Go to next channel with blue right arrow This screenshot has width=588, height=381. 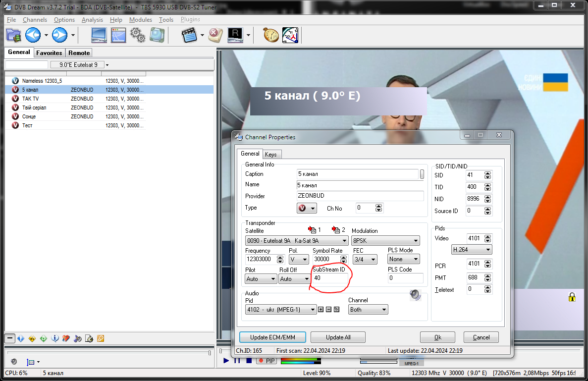(x=59, y=35)
